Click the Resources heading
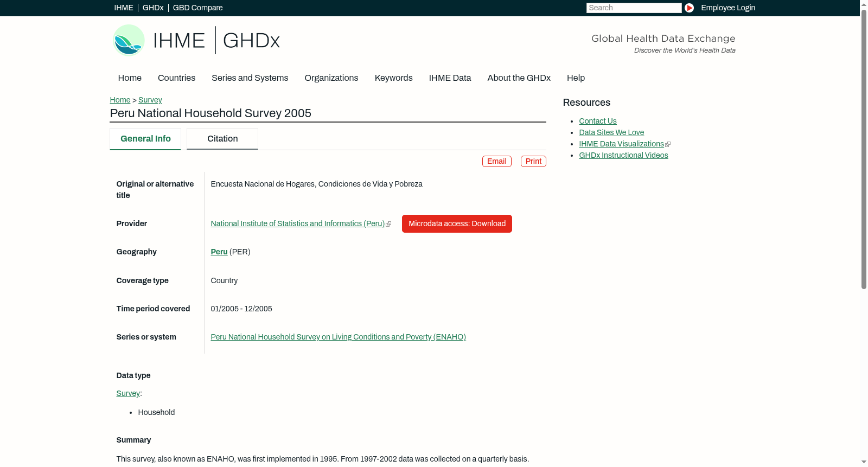The width and height of the screenshot is (868, 467). [x=586, y=103]
